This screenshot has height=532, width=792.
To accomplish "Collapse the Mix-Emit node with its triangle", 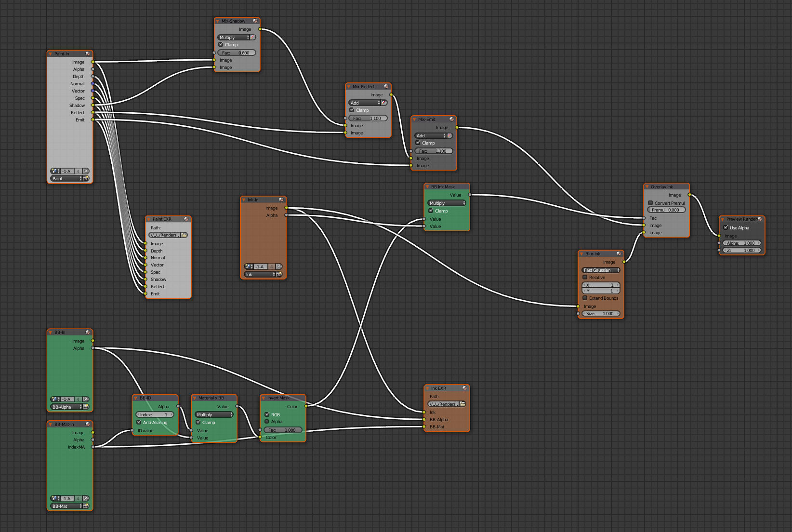I will [414, 120].
